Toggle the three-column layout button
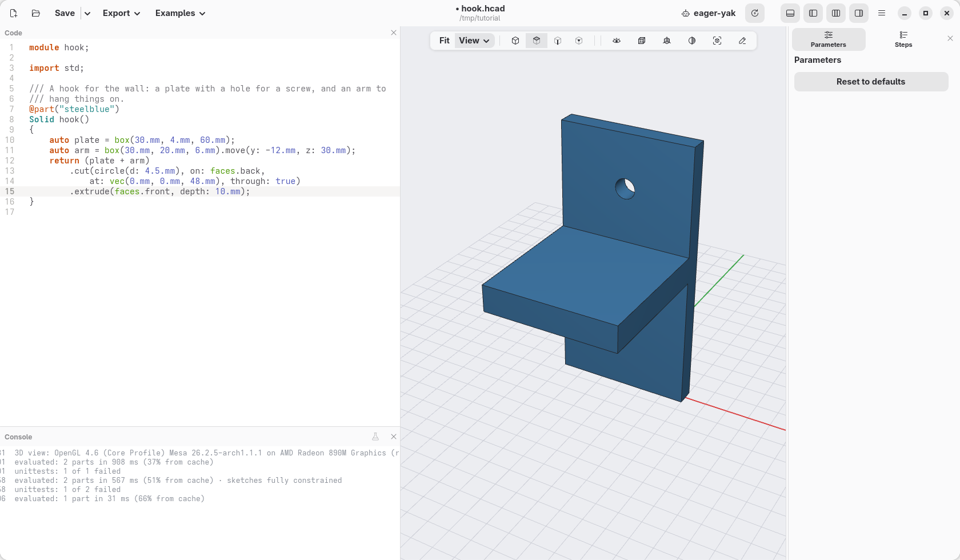960x560 pixels. pyautogui.click(x=836, y=13)
